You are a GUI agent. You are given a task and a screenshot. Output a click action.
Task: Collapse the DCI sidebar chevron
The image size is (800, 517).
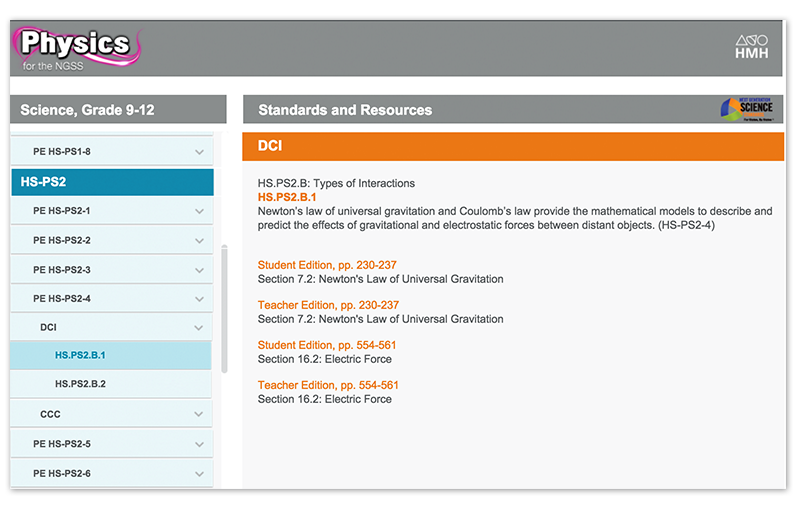point(199,327)
